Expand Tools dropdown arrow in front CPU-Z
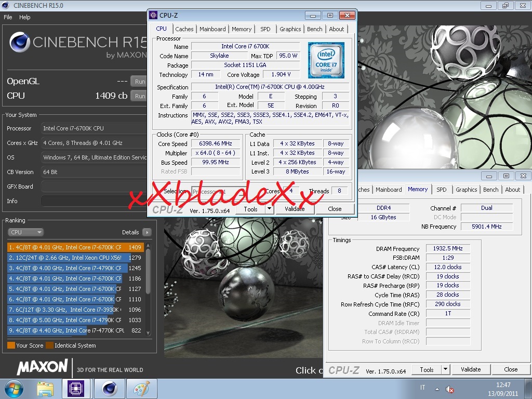The width and height of the screenshot is (532, 399). (270, 209)
